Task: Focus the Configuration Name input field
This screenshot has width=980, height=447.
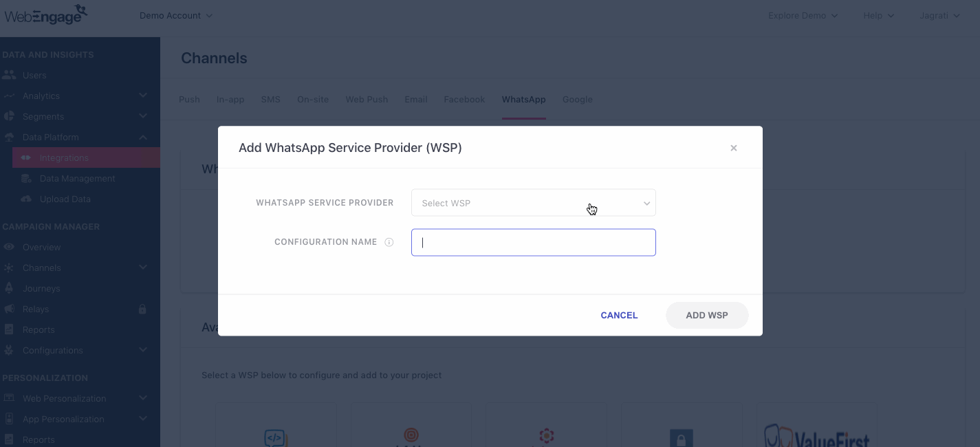Action: (x=533, y=242)
